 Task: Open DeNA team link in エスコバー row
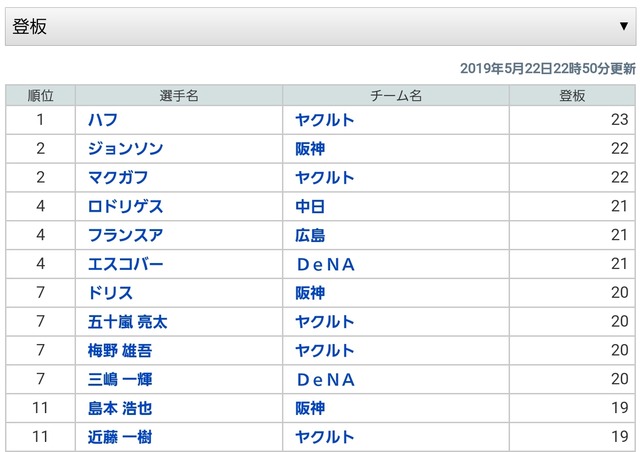(326, 265)
